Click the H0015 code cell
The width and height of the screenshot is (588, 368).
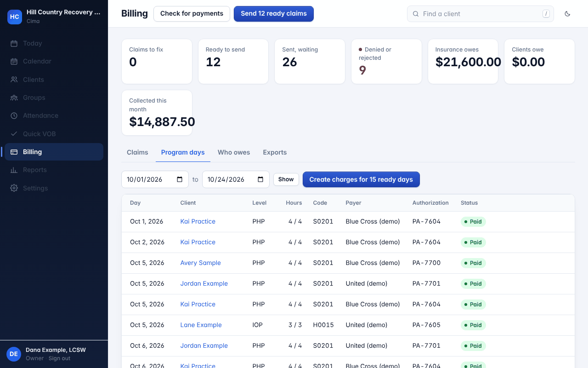(323, 325)
